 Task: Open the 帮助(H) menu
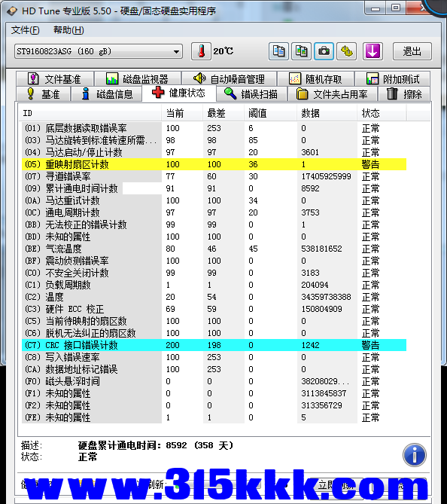(68, 30)
